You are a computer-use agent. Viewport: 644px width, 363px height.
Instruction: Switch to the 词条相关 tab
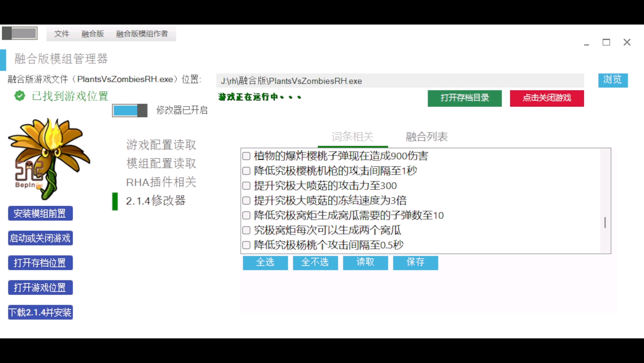click(353, 137)
